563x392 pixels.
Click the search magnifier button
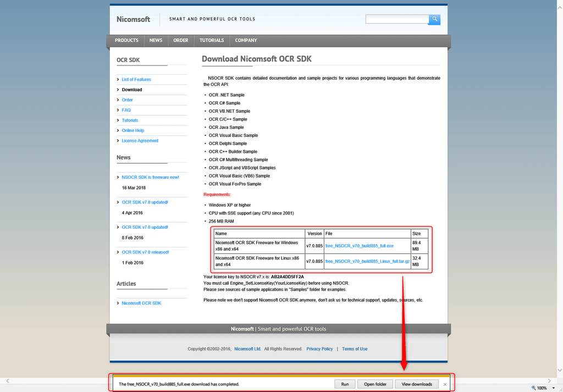point(434,19)
